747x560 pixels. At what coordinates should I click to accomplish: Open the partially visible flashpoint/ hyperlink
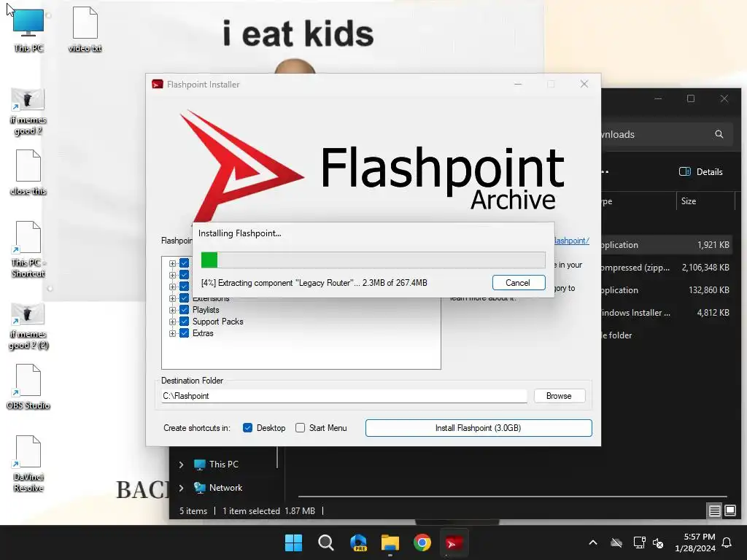[572, 241]
